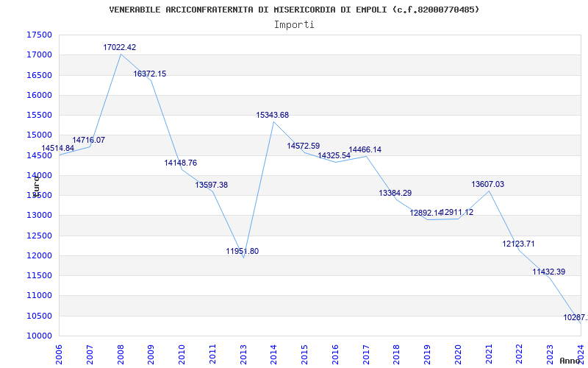This screenshot has height=368, width=588.
Task: Click x-axis year label 2022
Action: tap(520, 354)
